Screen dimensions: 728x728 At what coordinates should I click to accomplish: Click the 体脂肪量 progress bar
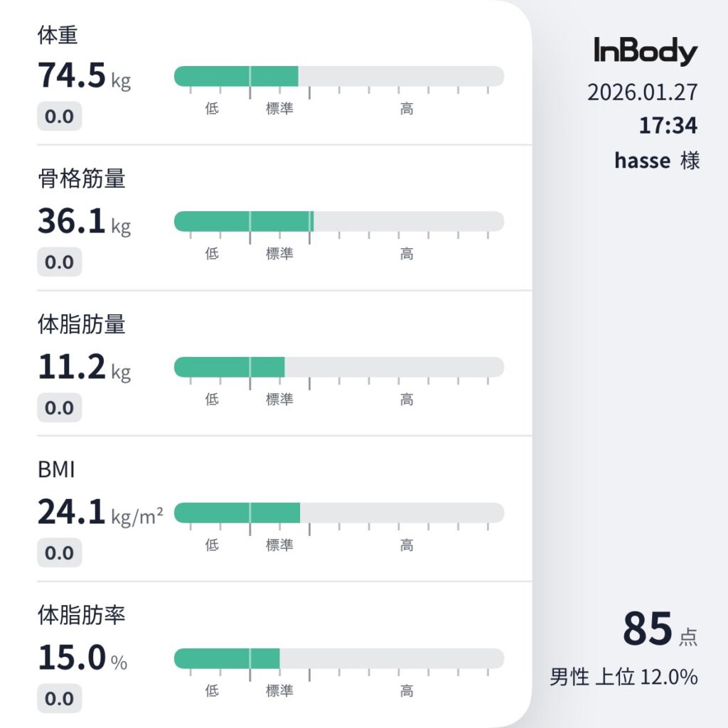click(338, 367)
